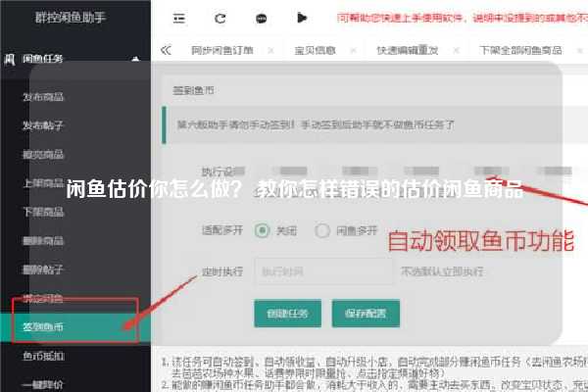Click the double-left-arrow tab scroll icon
The height and width of the screenshot is (392, 588).
click(166, 50)
